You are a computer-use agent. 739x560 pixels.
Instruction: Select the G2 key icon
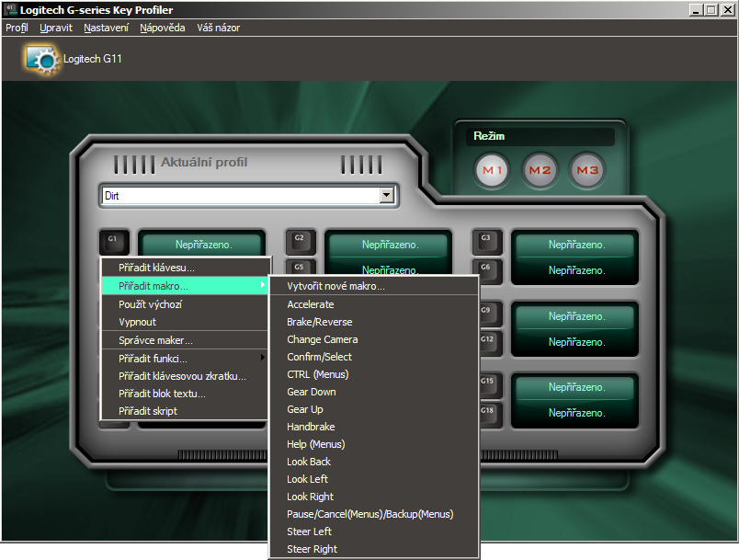[x=299, y=242]
